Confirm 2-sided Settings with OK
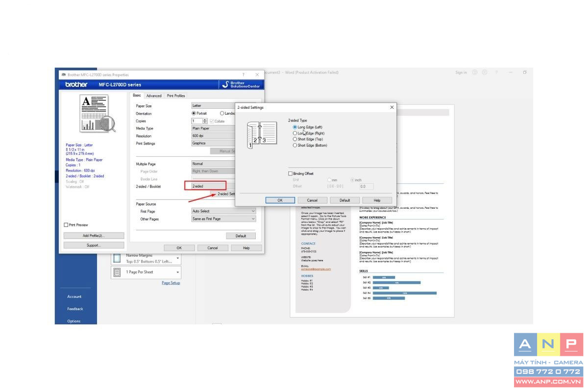The height and width of the screenshot is (392, 588). pos(280,200)
